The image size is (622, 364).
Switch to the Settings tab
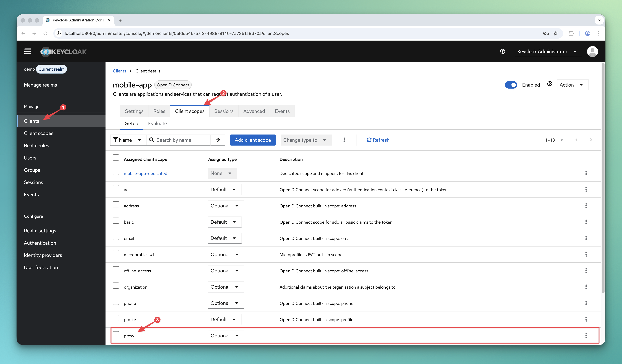pos(134,111)
